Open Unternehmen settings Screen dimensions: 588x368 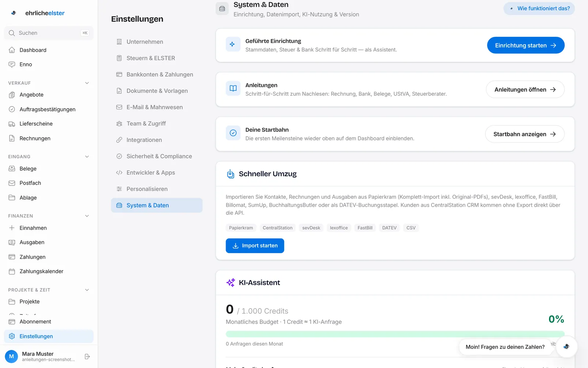pos(157,42)
